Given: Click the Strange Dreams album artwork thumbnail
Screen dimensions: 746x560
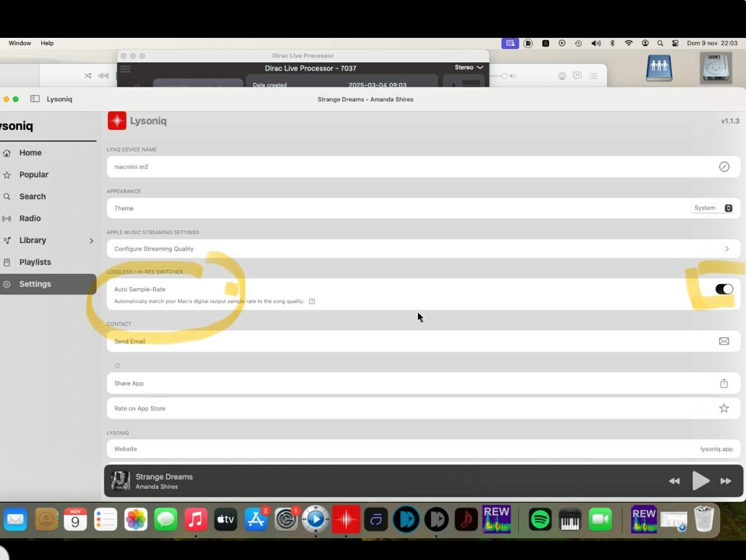Looking at the screenshot, I should (x=121, y=481).
